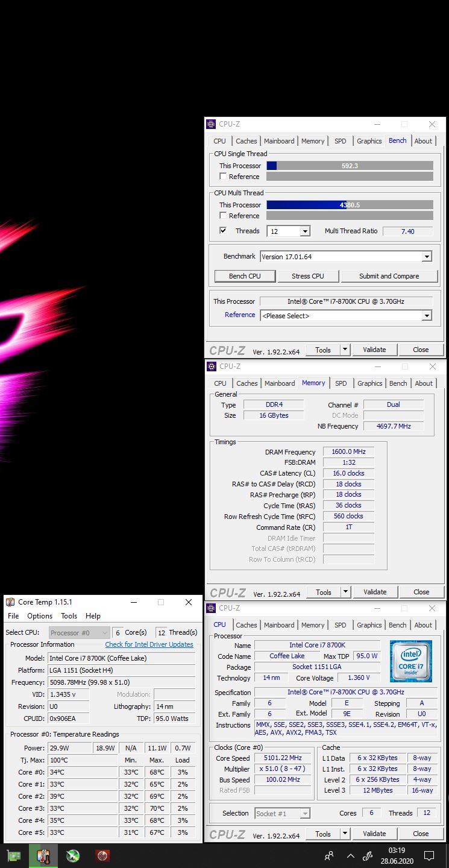Expand Tools dropdown arrow in Memory window
The height and width of the screenshot is (868, 449).
[345, 592]
